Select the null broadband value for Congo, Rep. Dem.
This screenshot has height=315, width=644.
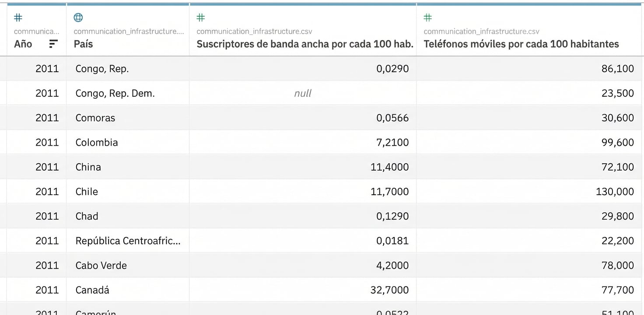(302, 93)
